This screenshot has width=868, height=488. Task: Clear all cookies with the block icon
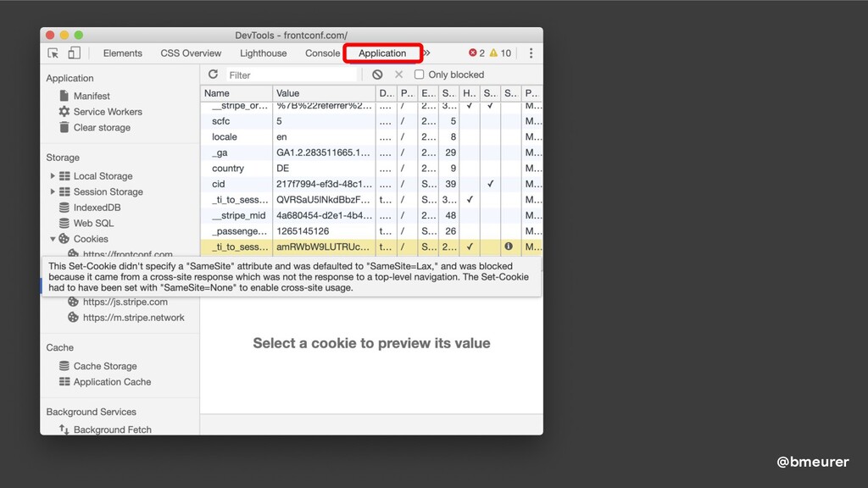[377, 75]
